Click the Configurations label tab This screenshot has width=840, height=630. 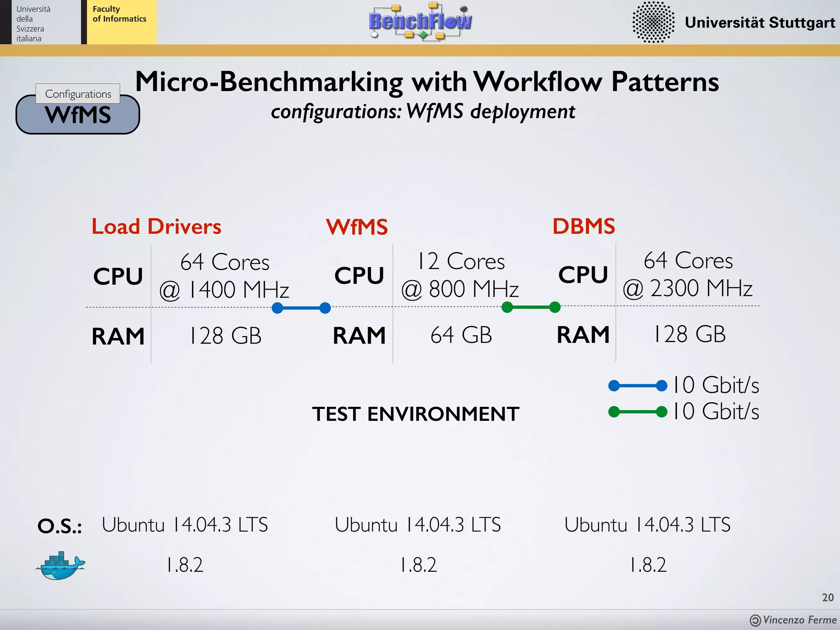point(78,94)
